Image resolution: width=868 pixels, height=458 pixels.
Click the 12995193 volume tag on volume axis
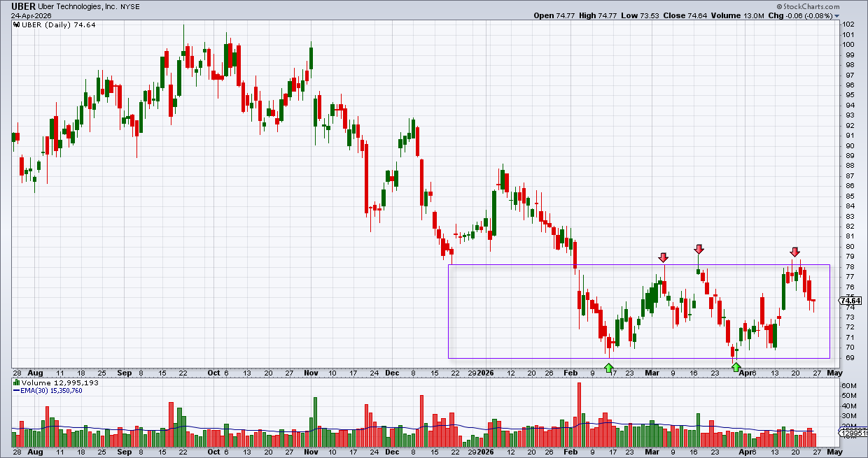pyautogui.click(x=853, y=434)
